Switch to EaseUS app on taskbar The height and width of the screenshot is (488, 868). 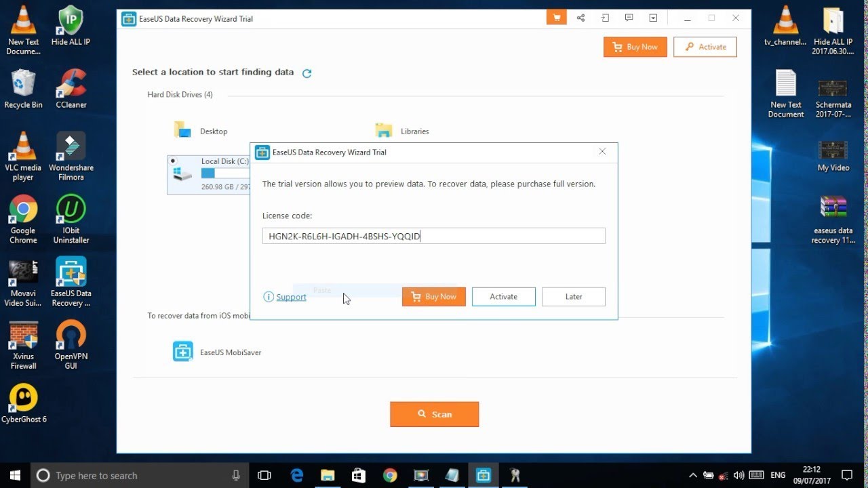coord(483,475)
